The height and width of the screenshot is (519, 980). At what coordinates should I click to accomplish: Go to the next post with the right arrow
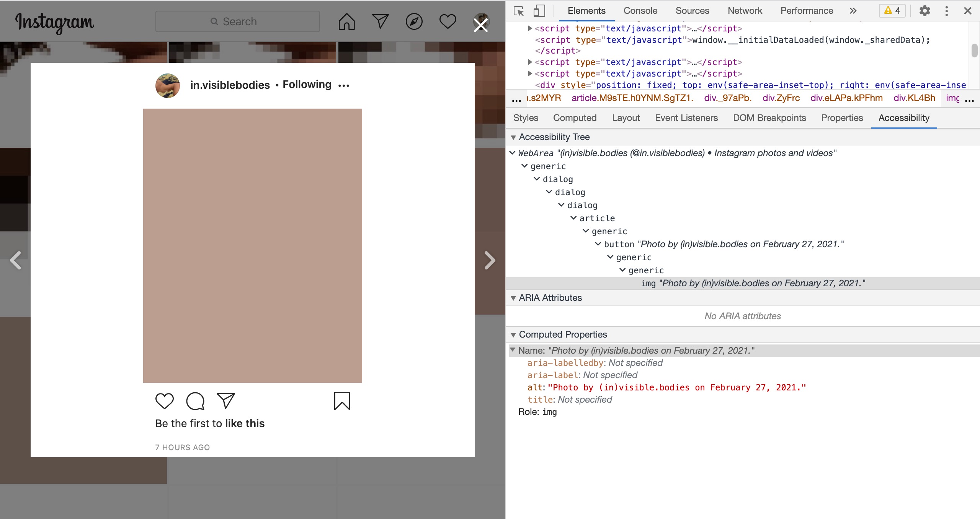(x=489, y=260)
